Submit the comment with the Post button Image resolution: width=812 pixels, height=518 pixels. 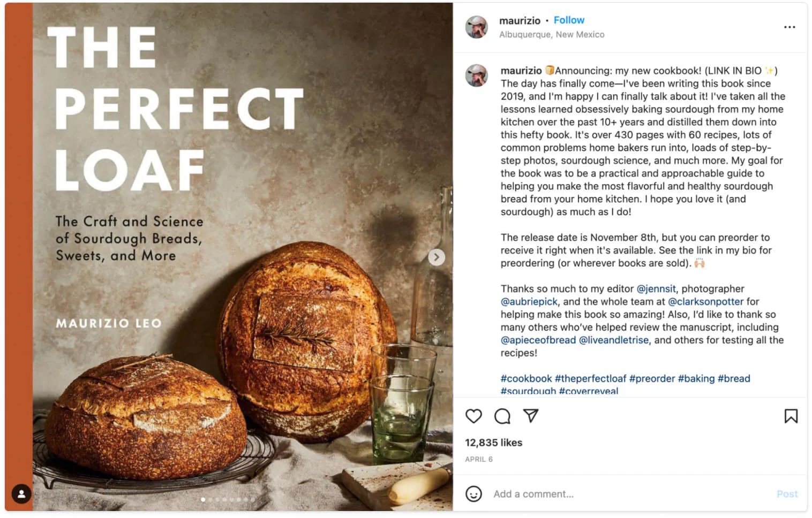click(x=787, y=494)
